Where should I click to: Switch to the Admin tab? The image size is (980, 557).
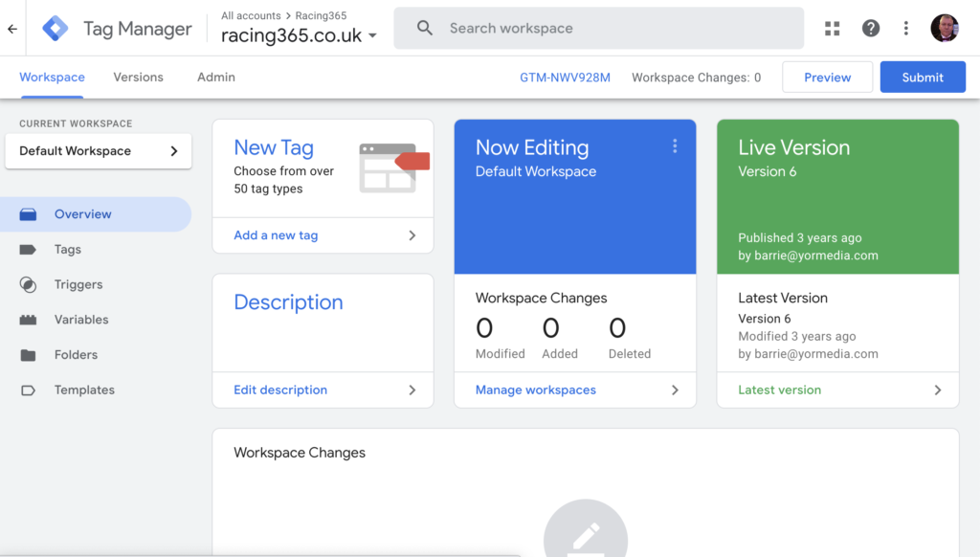[216, 78]
